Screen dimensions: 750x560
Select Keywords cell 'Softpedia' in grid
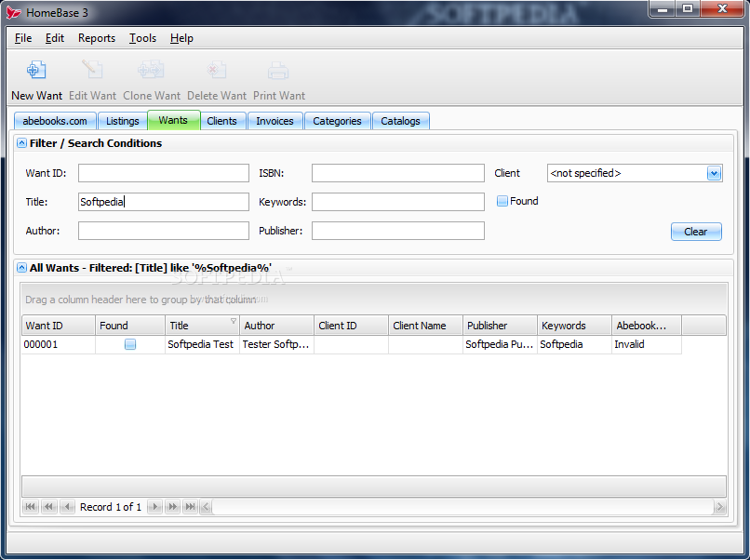coord(574,344)
